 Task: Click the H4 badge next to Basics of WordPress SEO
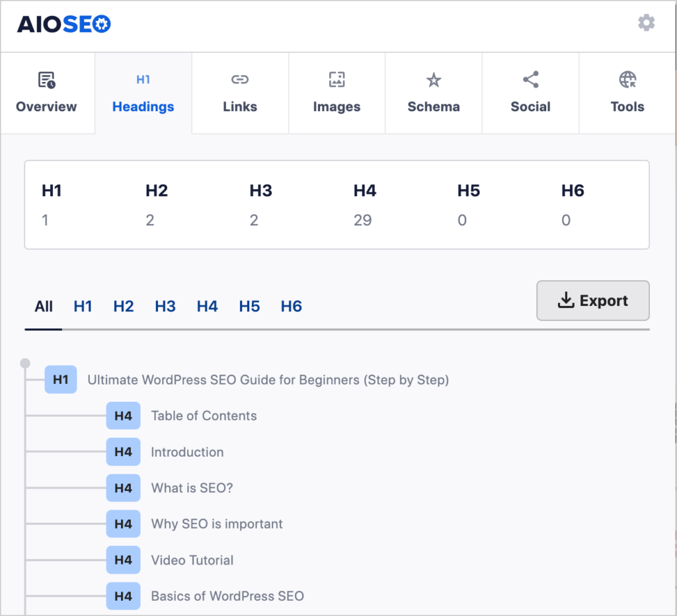click(x=124, y=596)
